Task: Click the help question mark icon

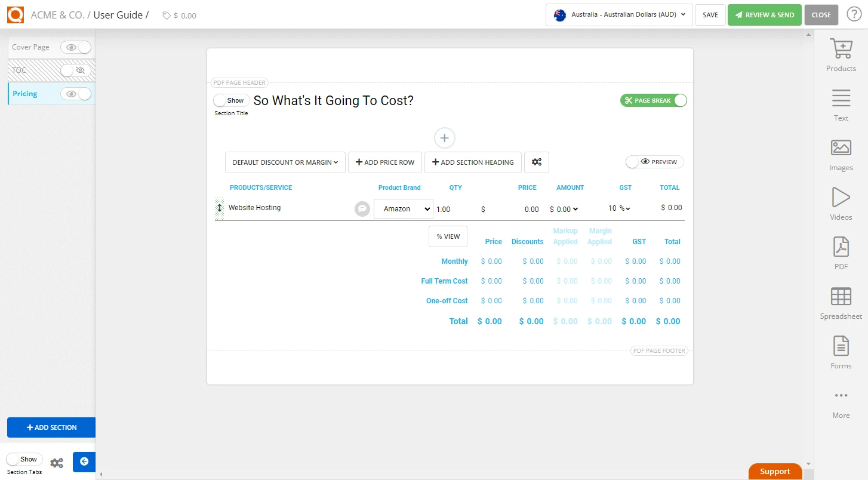Action: coord(854,15)
